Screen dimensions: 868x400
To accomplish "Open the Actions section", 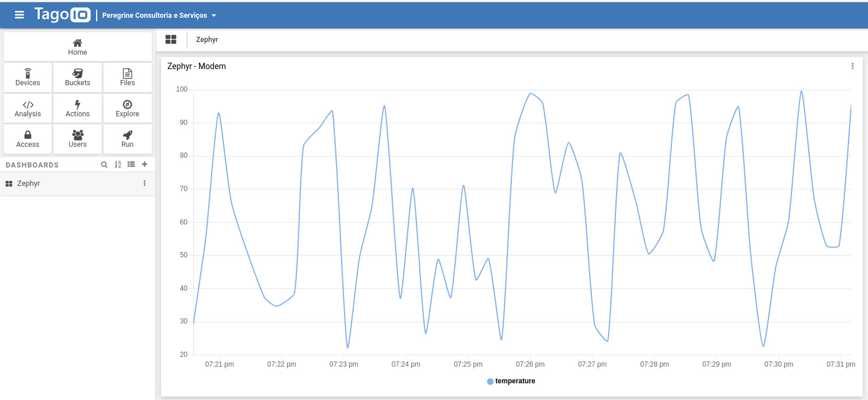I will point(78,109).
